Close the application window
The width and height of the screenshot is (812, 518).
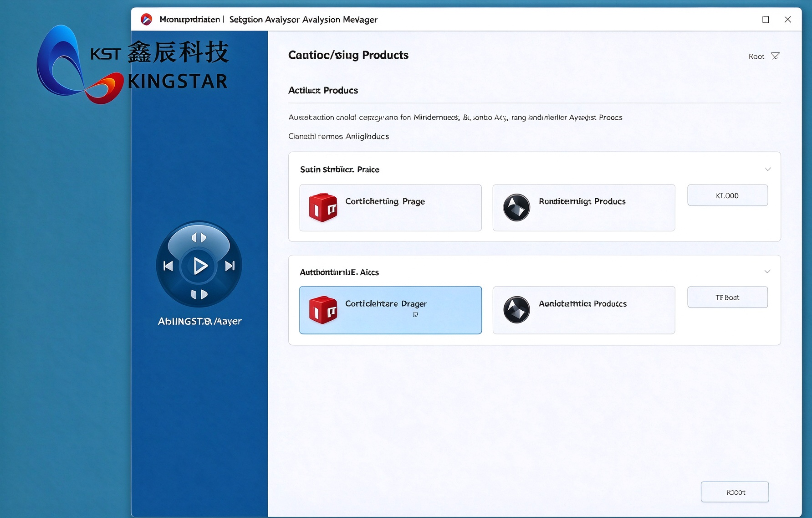coord(787,20)
